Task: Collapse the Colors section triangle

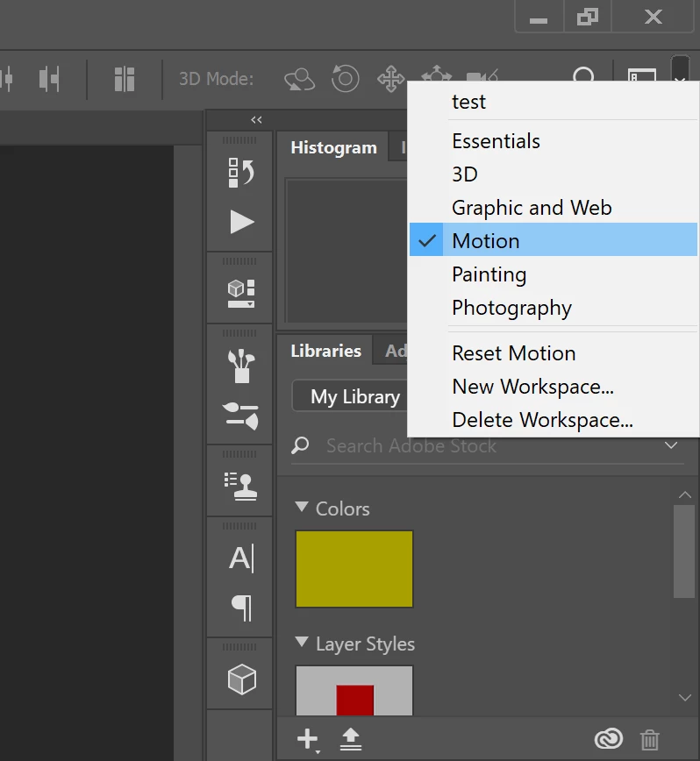Action: click(302, 507)
